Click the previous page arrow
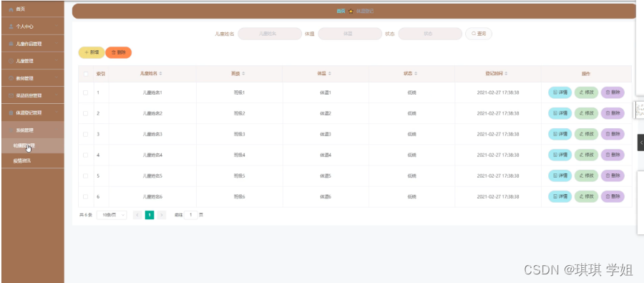 137,215
